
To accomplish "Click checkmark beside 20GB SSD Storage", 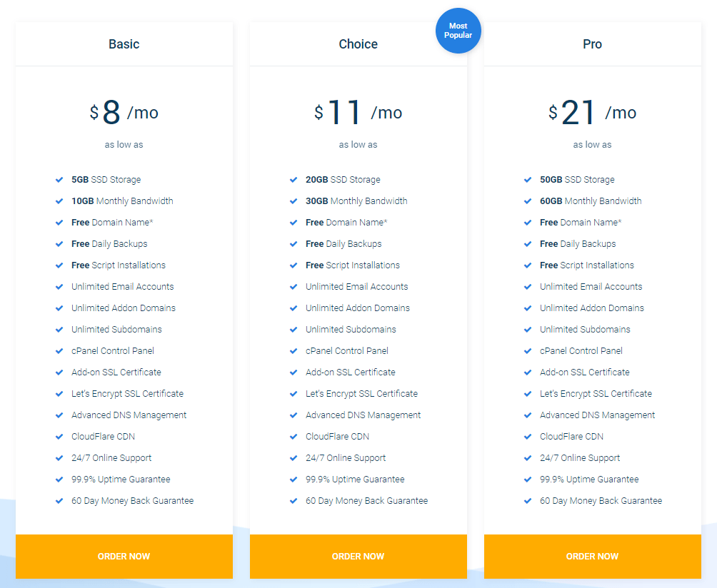I will point(294,180).
